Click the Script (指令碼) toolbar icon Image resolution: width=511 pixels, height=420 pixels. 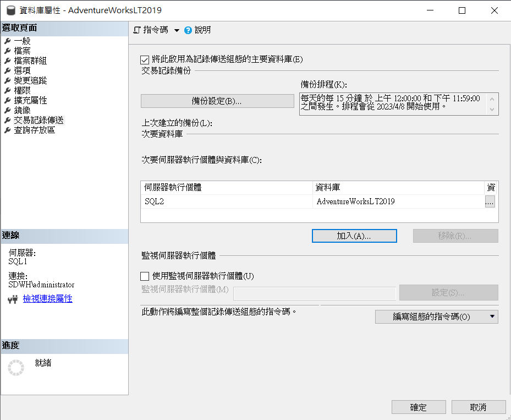(138, 30)
